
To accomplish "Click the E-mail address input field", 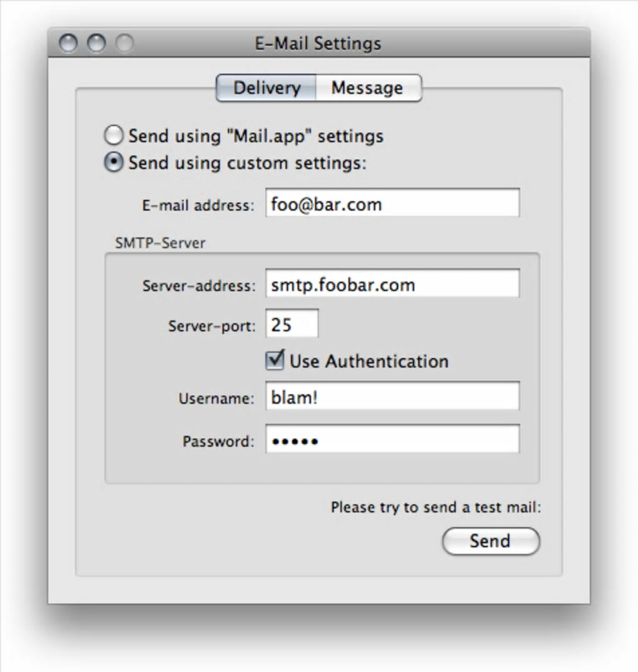I will tap(392, 203).
